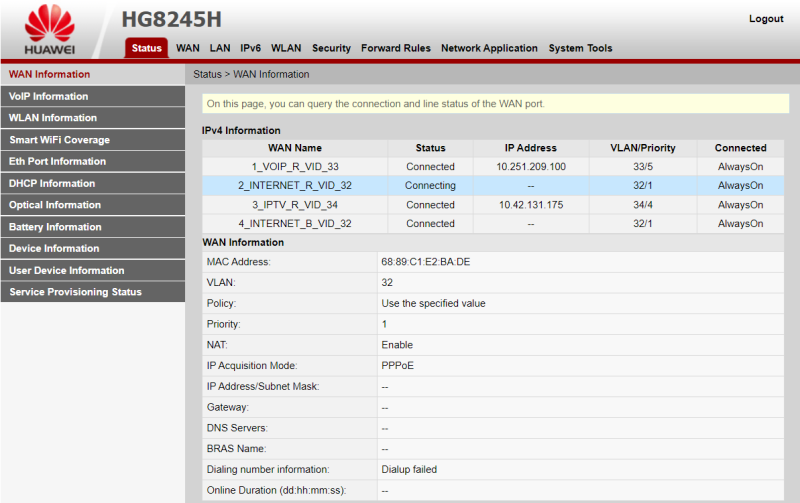
Task: Click the Status column header
Action: point(430,148)
